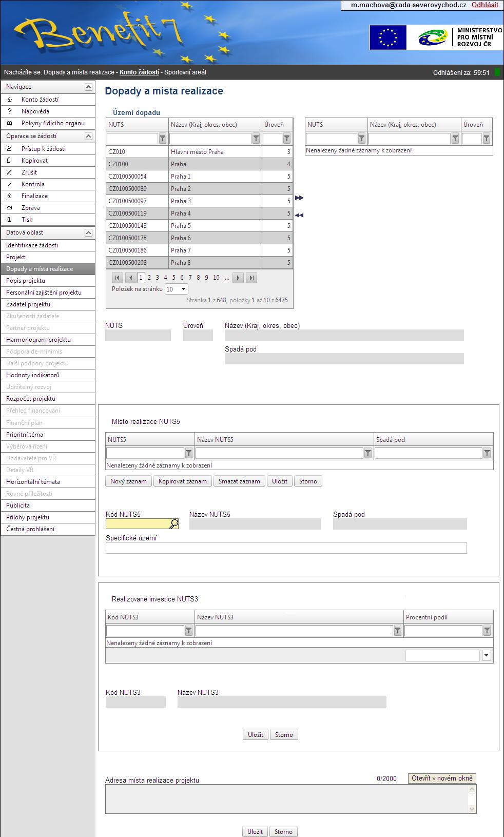Collapse the Datová oblast panel
Image resolution: width=504 pixels, height=837 pixels.
tap(88, 233)
